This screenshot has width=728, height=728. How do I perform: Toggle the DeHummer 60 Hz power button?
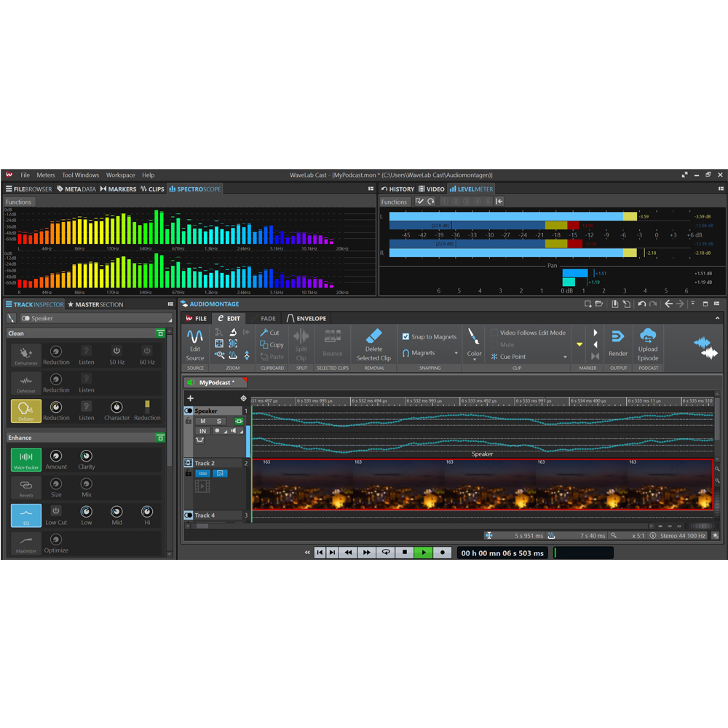coord(147,351)
